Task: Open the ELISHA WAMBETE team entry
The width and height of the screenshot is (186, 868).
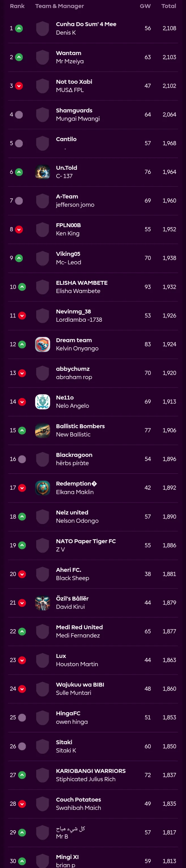Action: [82, 283]
